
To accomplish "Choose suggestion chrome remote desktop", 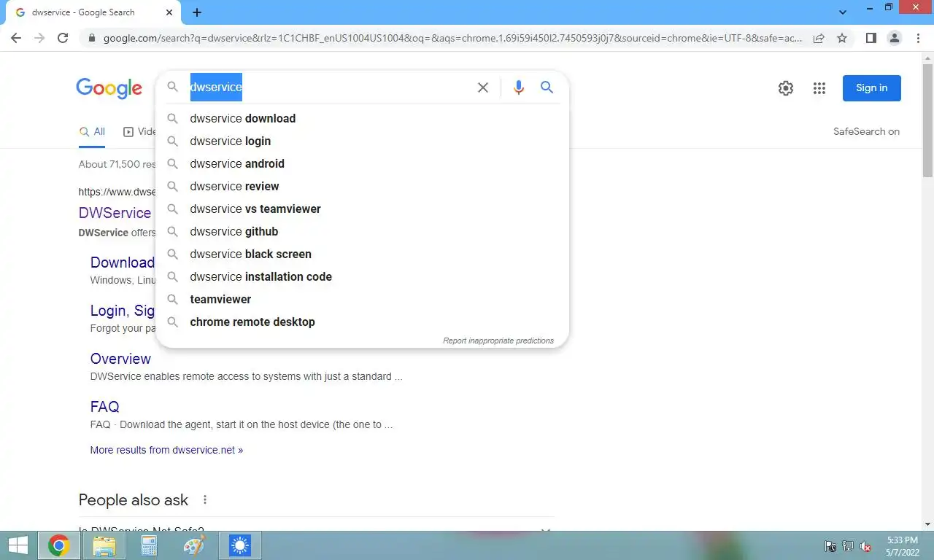I will 362,322.
